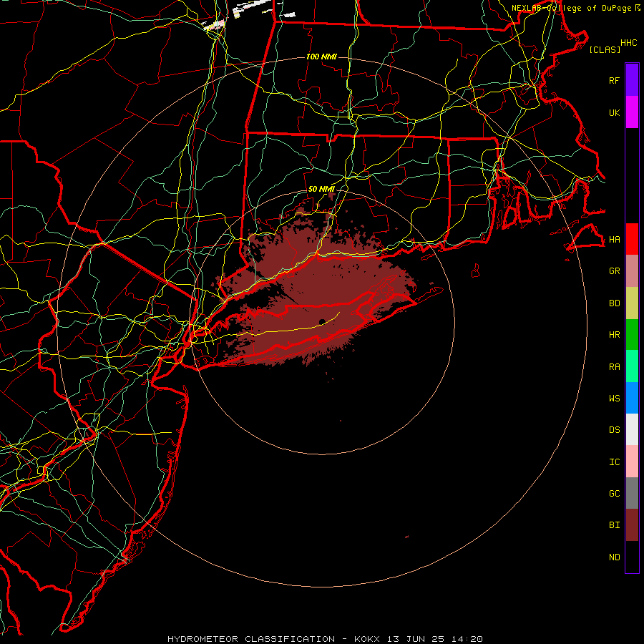Click the 50 NMI range ring label

pos(321,189)
